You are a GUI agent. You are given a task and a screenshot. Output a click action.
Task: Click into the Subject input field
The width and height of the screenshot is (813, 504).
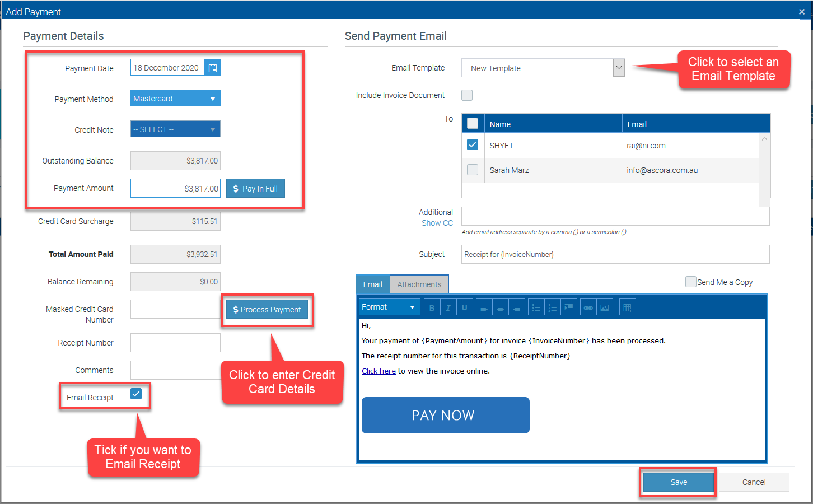[x=615, y=254]
